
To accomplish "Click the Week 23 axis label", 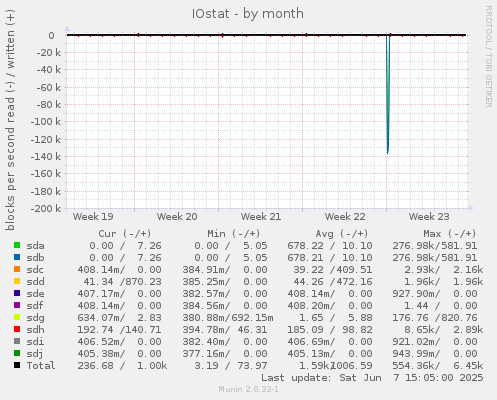I will pos(429,217).
